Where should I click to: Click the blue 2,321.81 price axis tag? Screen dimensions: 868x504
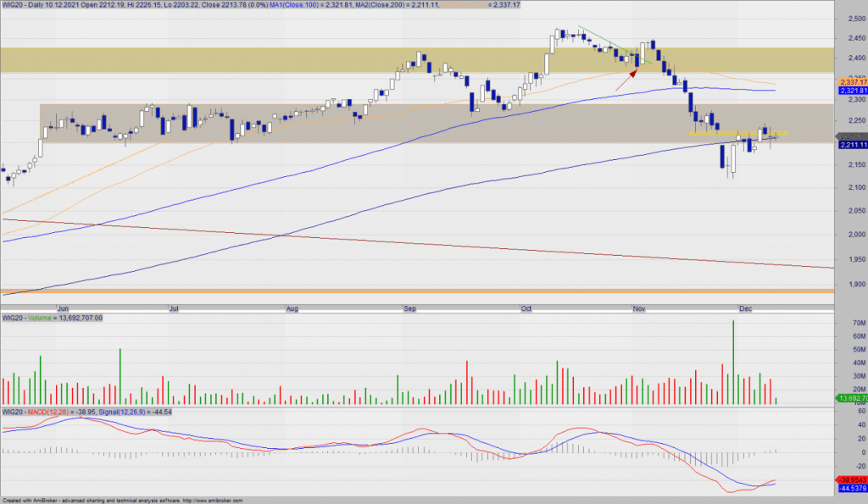pyautogui.click(x=852, y=91)
